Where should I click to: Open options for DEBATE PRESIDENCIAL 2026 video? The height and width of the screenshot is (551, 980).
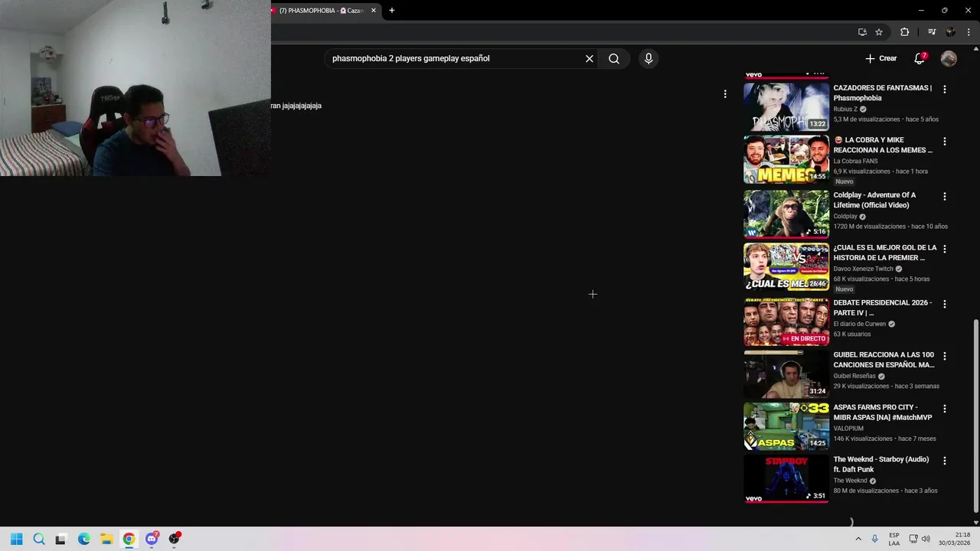[x=944, y=304]
